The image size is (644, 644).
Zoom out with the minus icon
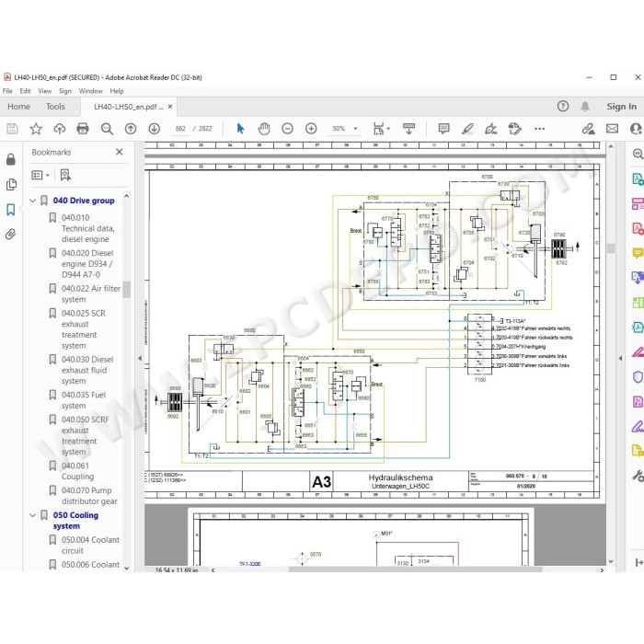287,129
